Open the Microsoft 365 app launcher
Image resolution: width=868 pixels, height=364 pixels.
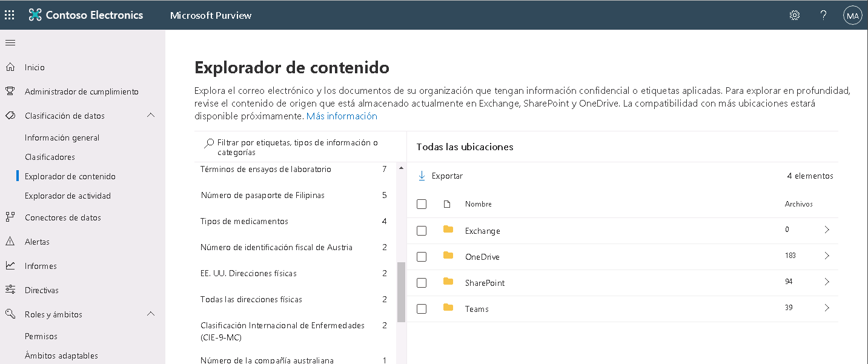click(x=9, y=15)
